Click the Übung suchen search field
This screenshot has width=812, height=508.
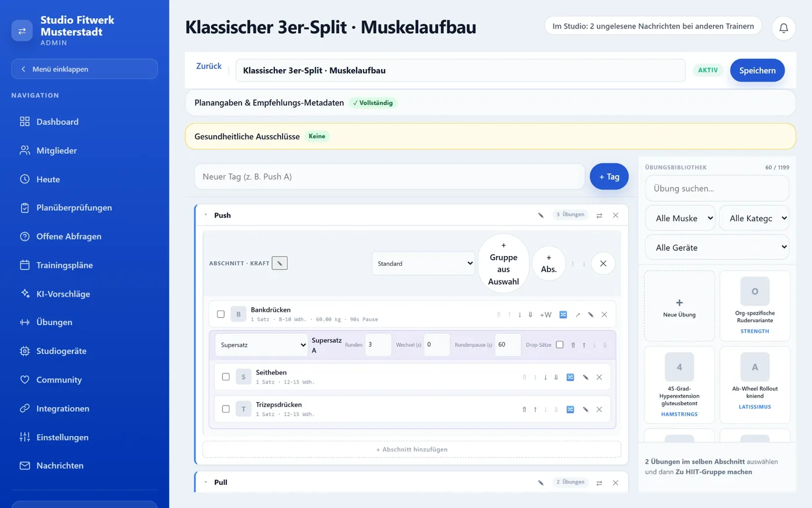[717, 189]
